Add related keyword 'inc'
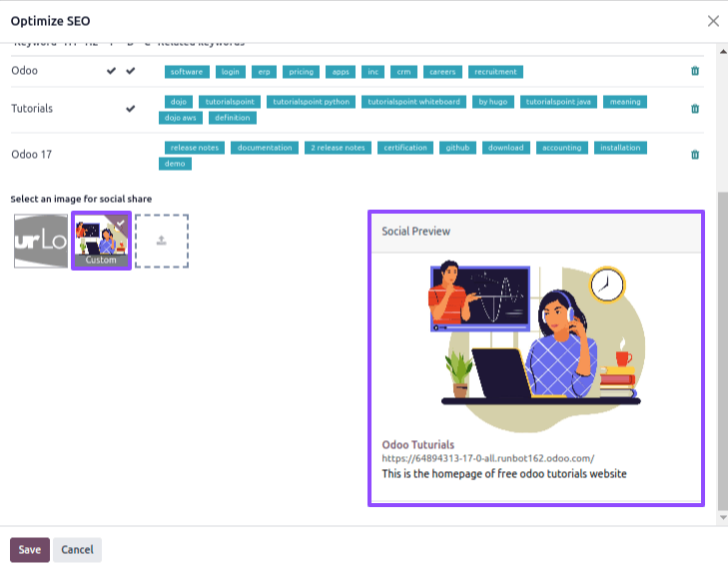 (372, 72)
